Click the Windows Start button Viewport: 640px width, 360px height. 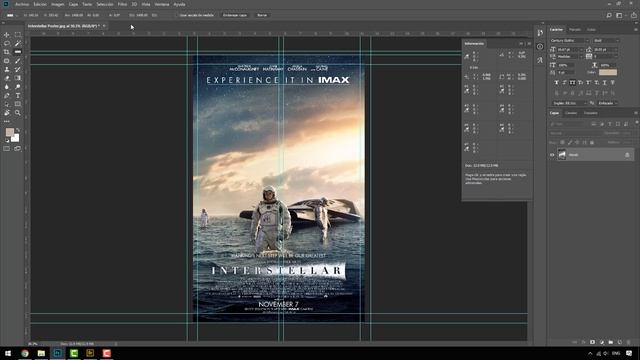pyautogui.click(x=8, y=353)
